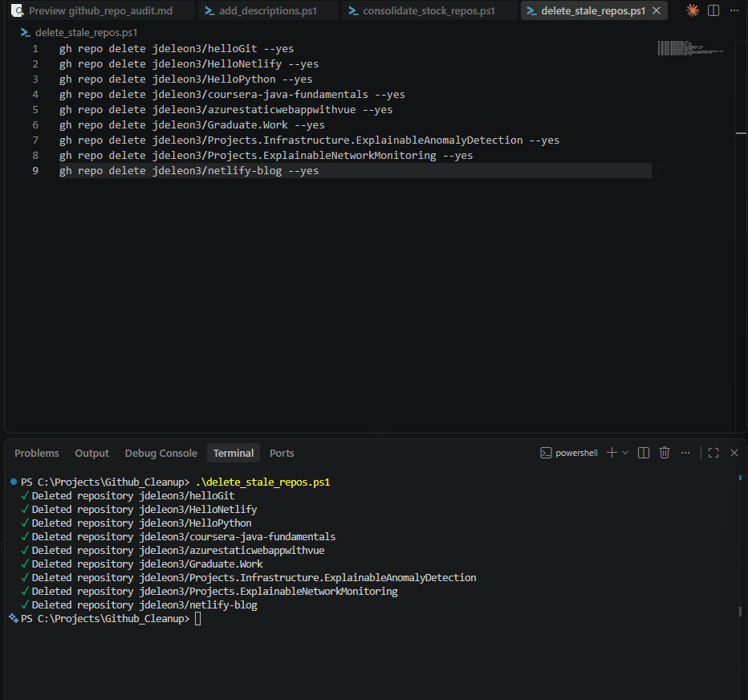The width and height of the screenshot is (748, 700).
Task: Click the deleted ExplainableAnomalyDetection terminal output
Action: [x=254, y=578]
